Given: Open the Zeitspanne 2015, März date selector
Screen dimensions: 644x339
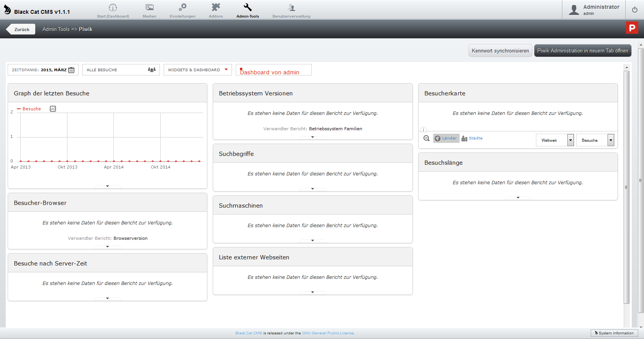Looking at the screenshot, I should tap(43, 70).
